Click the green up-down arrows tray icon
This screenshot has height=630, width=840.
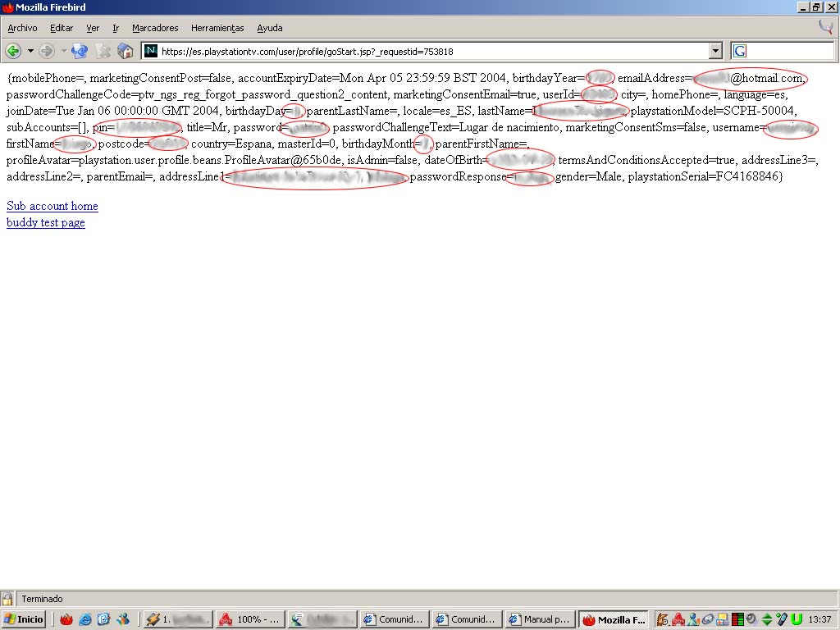pyautogui.click(x=767, y=620)
